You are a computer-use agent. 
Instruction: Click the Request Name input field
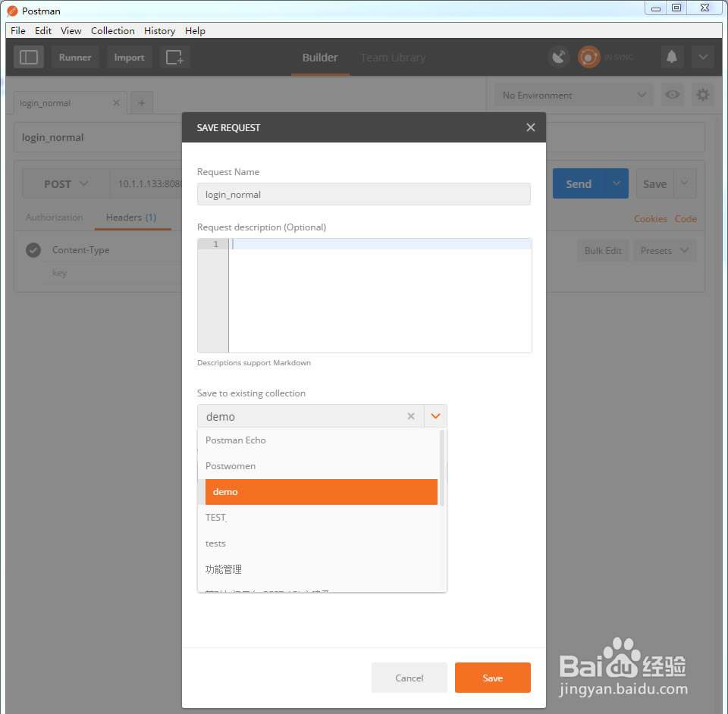point(363,195)
